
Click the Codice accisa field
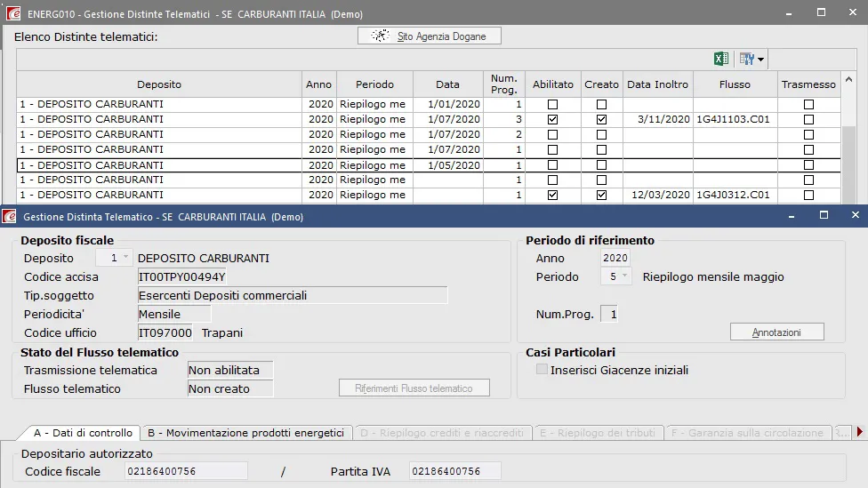click(x=182, y=276)
